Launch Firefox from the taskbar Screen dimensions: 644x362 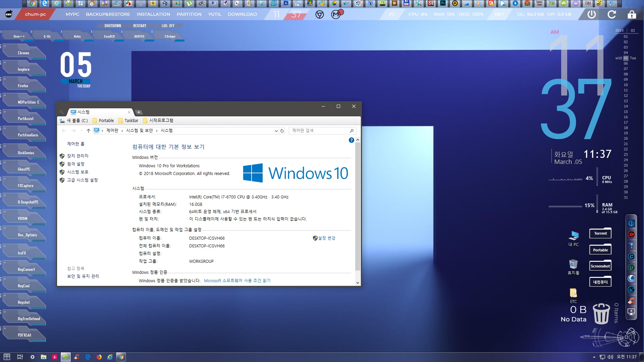[99, 357]
